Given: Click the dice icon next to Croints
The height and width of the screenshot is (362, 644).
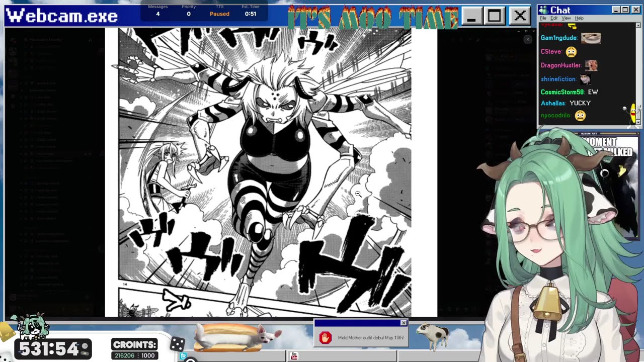Looking at the screenshot, I should pyautogui.click(x=177, y=344).
